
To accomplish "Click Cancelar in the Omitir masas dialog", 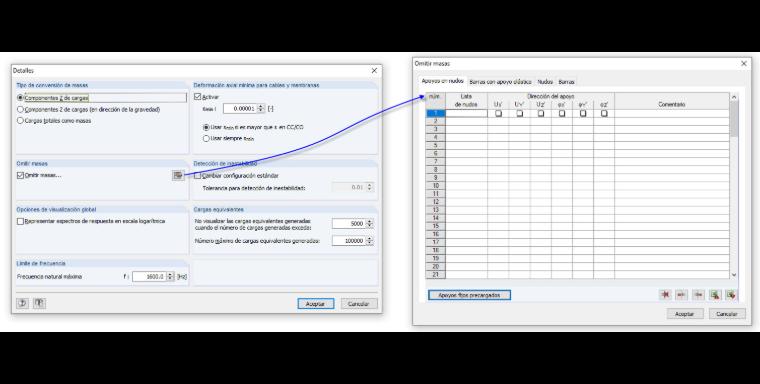I will click(727, 314).
